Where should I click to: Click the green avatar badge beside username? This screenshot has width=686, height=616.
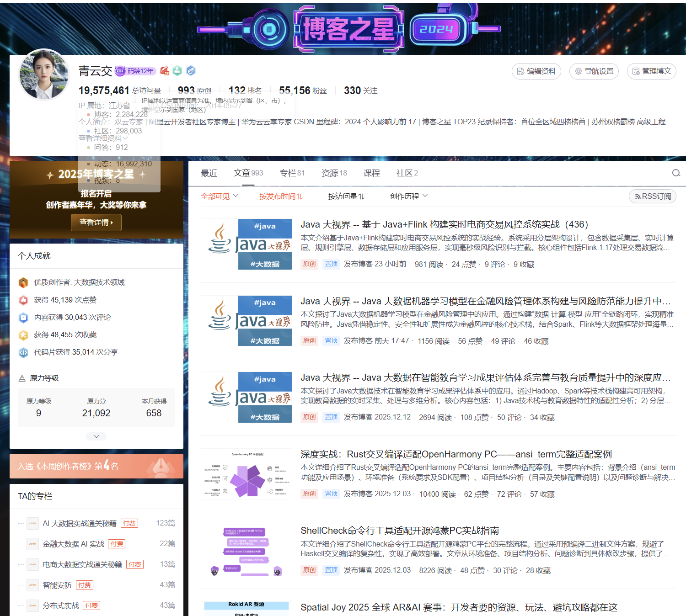point(177,71)
